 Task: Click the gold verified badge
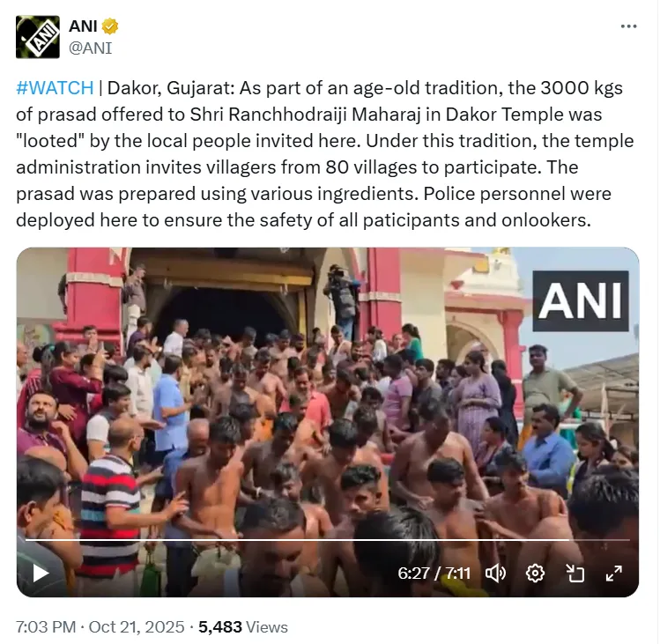coord(110,26)
